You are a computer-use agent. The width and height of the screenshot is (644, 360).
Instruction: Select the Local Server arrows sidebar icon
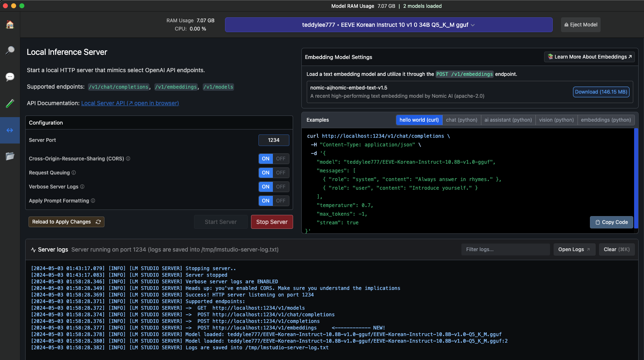[10, 130]
